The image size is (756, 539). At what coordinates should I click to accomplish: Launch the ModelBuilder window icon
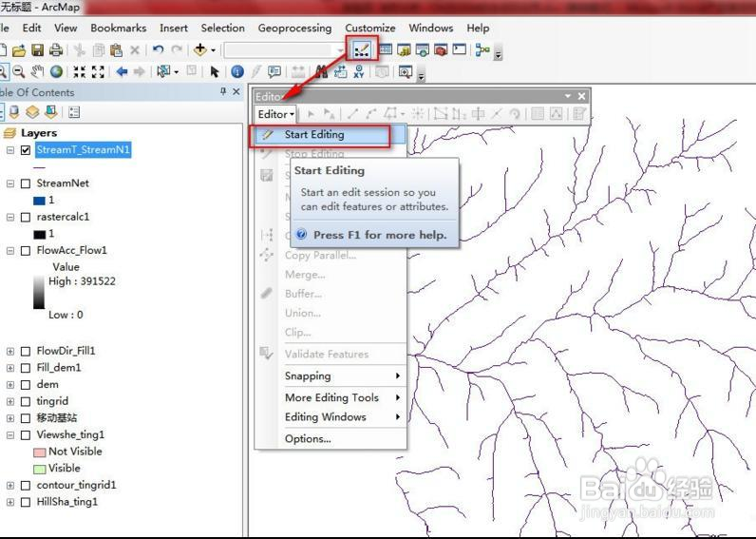click(482, 49)
